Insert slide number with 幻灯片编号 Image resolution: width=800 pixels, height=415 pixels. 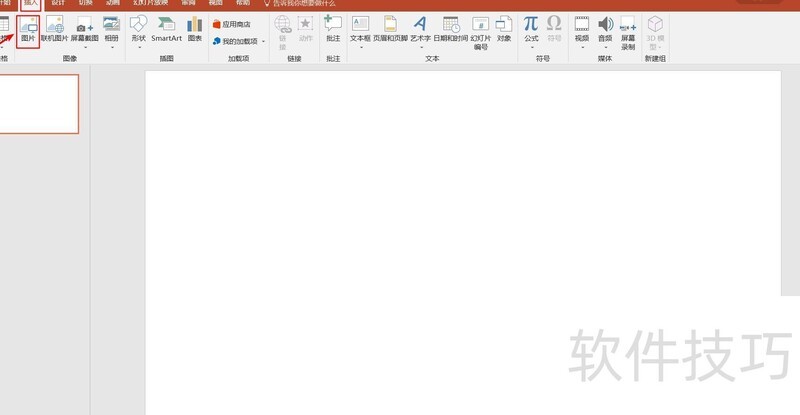coord(481,31)
